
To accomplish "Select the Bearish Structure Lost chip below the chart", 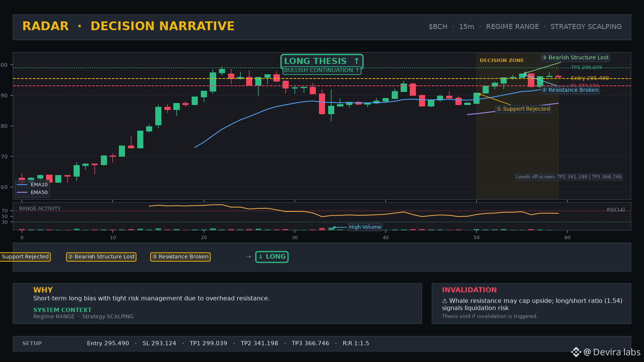I will 101,257.
